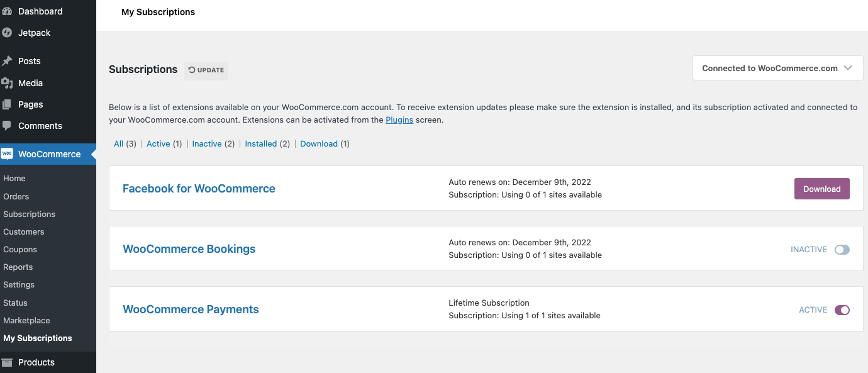
Task: Expand the Connected to WooCommerce.com dropdown
Action: pyautogui.click(x=777, y=67)
